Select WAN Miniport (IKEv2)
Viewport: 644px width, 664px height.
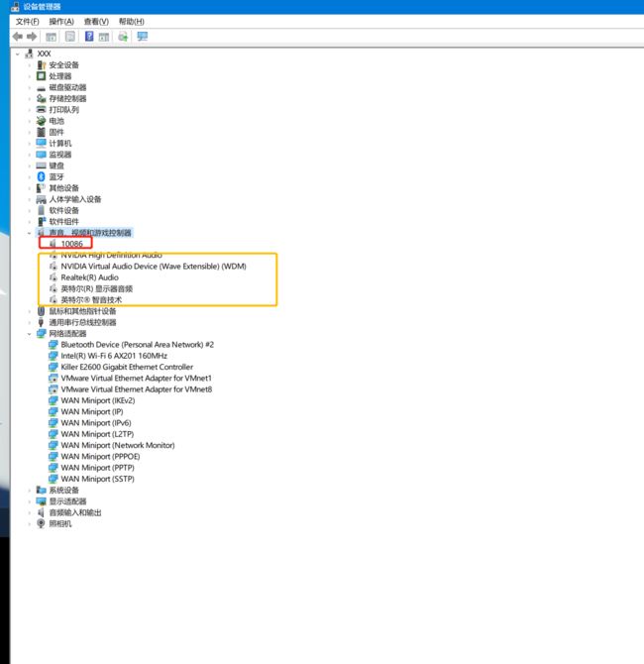pyautogui.click(x=98, y=400)
